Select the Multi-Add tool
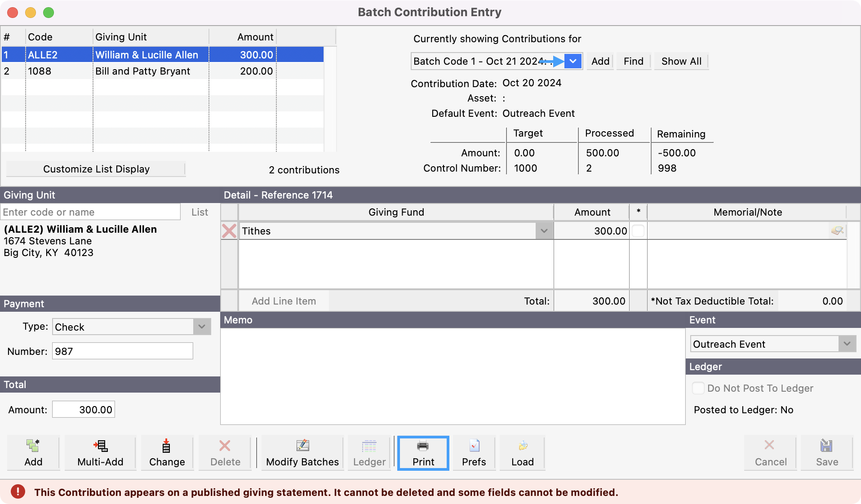 click(100, 452)
